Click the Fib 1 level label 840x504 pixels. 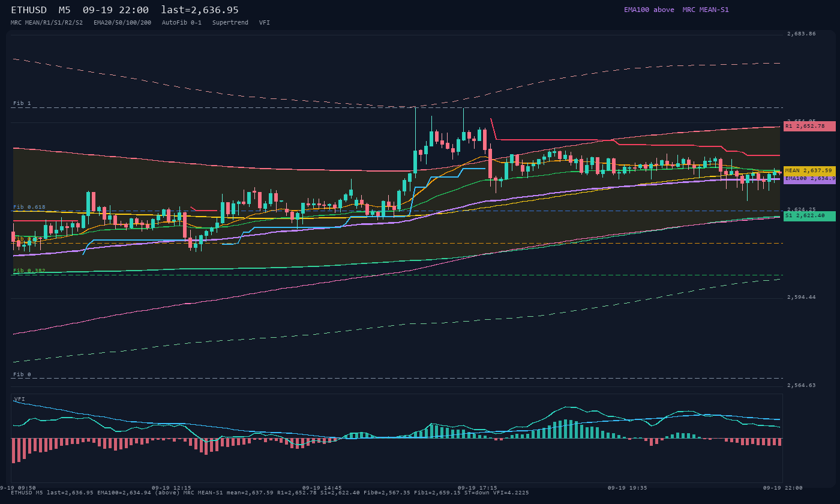[22, 103]
